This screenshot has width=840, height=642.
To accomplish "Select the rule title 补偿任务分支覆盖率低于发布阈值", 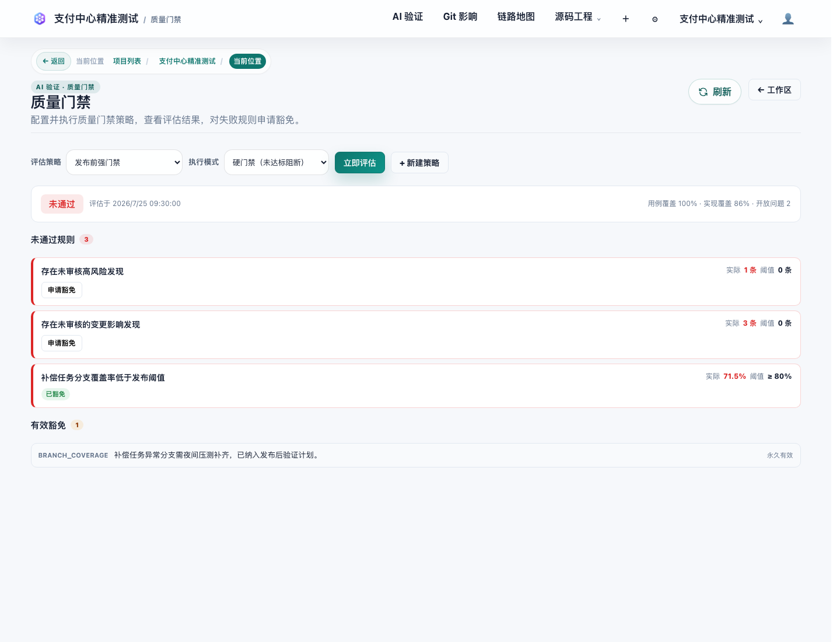I will point(103,378).
